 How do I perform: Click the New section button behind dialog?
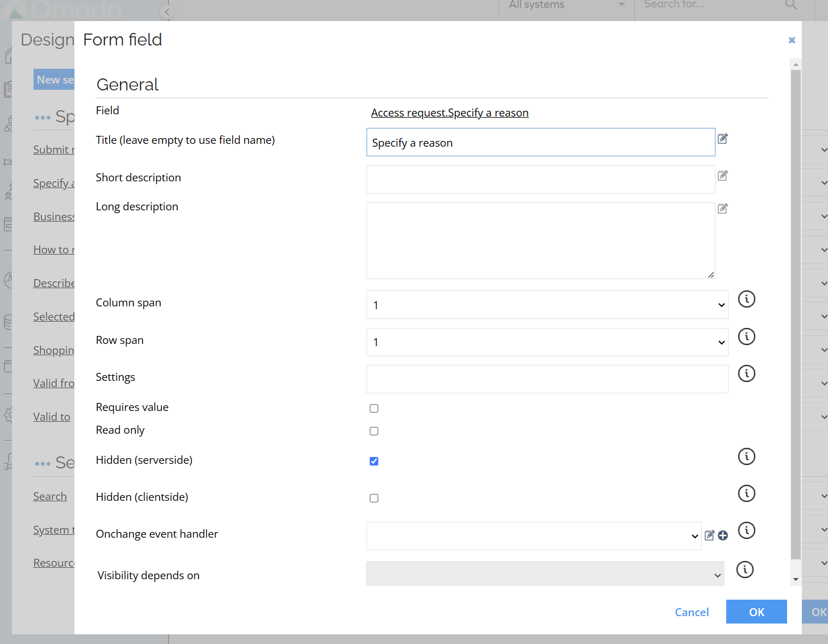(x=54, y=80)
